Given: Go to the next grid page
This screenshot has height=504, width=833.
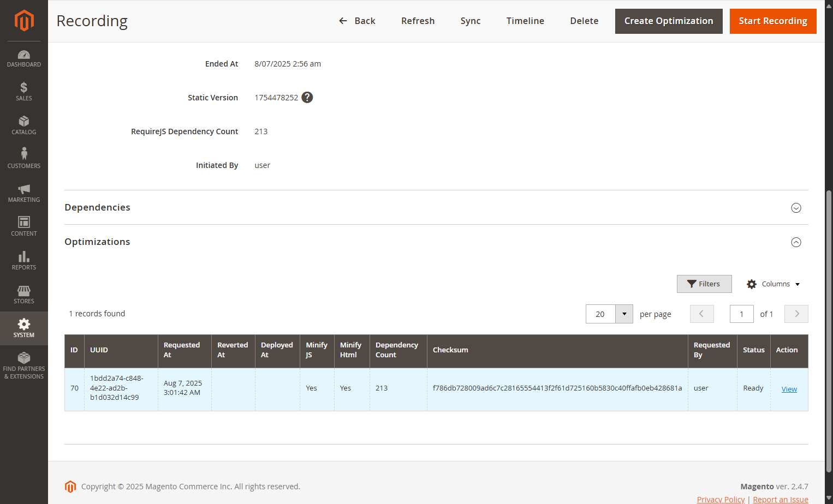Looking at the screenshot, I should click(796, 314).
